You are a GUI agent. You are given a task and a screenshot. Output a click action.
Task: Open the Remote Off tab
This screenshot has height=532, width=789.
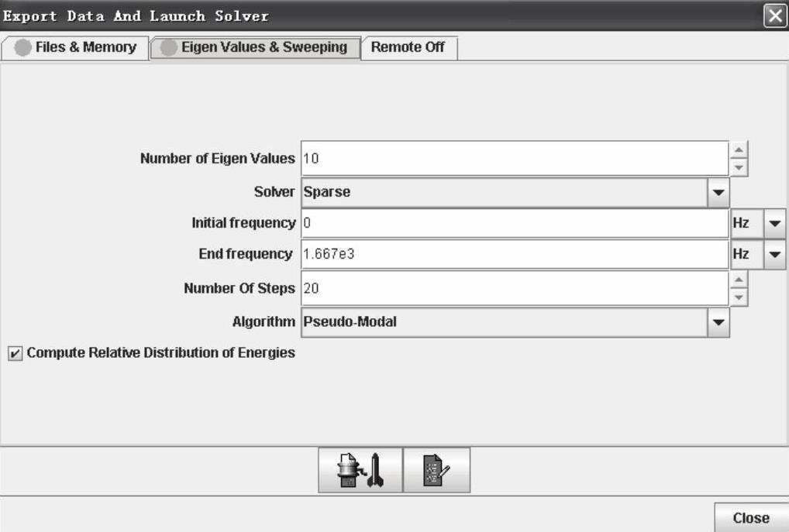click(x=408, y=47)
